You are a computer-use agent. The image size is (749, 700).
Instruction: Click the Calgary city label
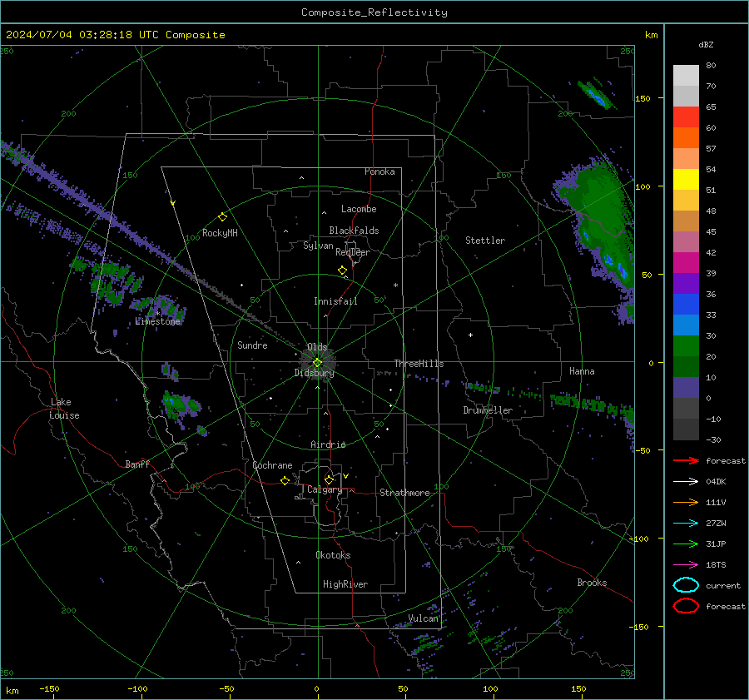pos(325,489)
